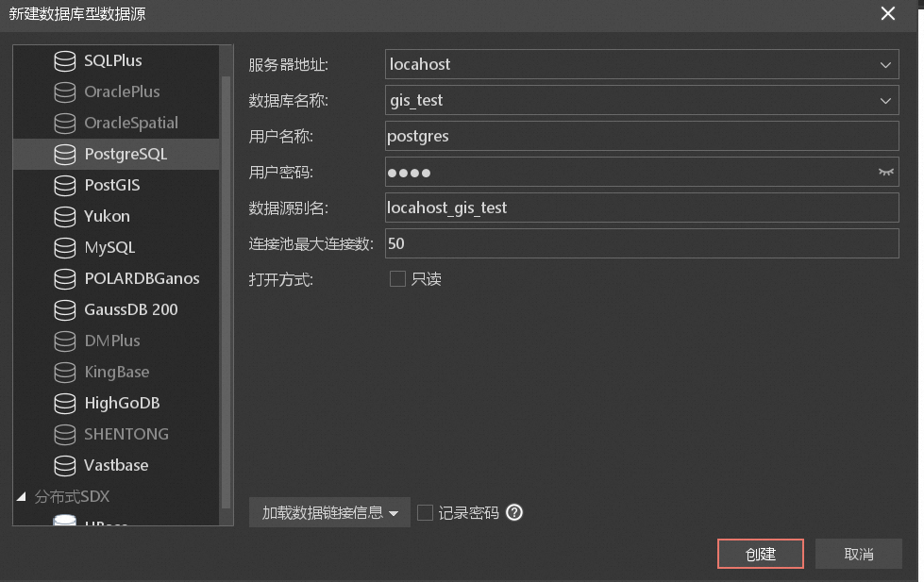Click the MySQL database icon
The height and width of the screenshot is (582, 924).
pyautogui.click(x=65, y=247)
